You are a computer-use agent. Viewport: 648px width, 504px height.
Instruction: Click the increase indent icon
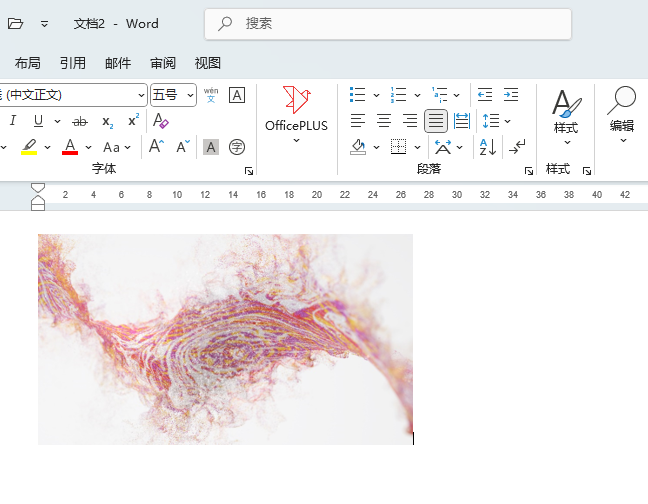coord(511,95)
